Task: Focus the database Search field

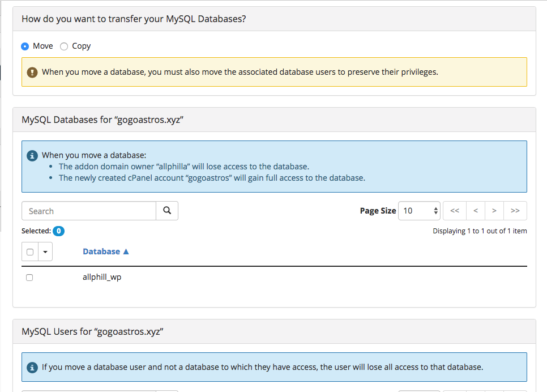Action: [89, 211]
